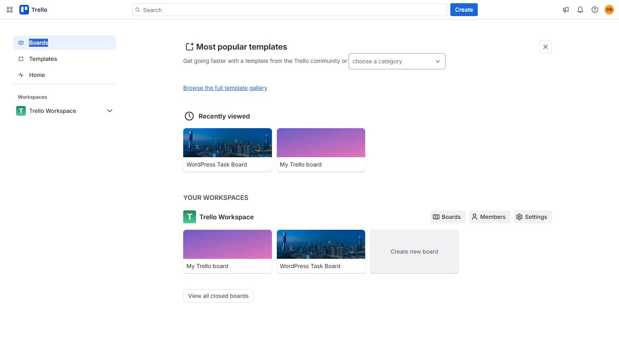Viewport: 619px width, 364px height.
Task: Open the app switcher grid icon
Action: [x=10, y=10]
